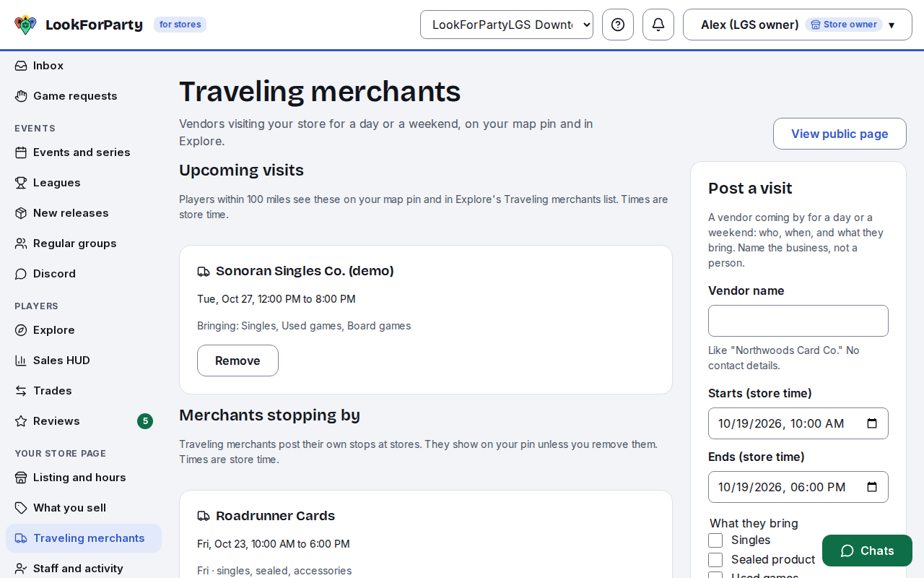This screenshot has height=578, width=924.
Task: Click the Trades arrows icon
Action: (x=21, y=391)
